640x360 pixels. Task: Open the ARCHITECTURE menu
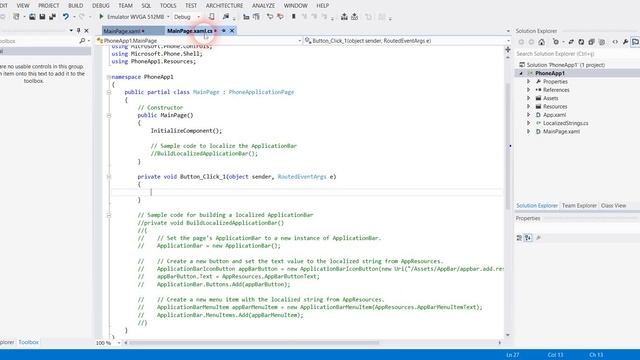pos(224,6)
